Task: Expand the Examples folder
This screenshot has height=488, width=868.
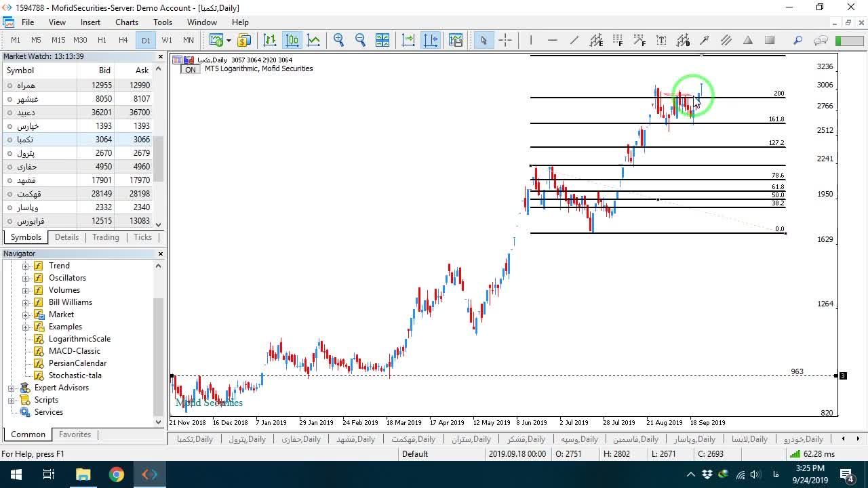Action: point(26,327)
